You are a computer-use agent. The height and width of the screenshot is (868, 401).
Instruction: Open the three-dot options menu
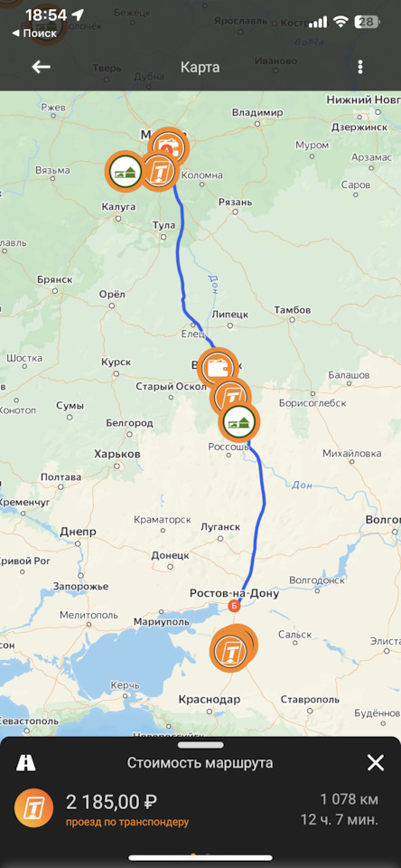coord(360,68)
